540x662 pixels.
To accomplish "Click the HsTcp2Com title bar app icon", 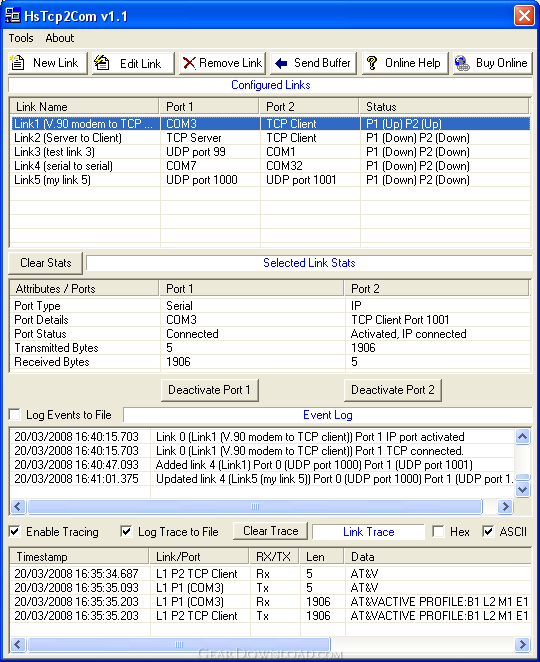I will (12, 16).
